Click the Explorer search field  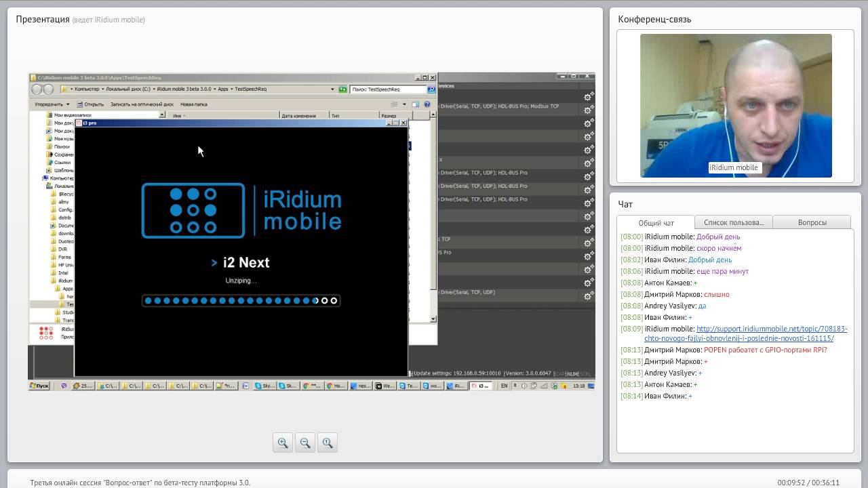[x=388, y=89]
